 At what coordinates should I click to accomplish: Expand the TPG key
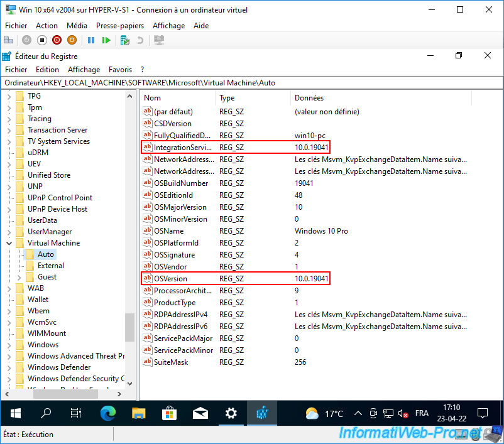9,96
